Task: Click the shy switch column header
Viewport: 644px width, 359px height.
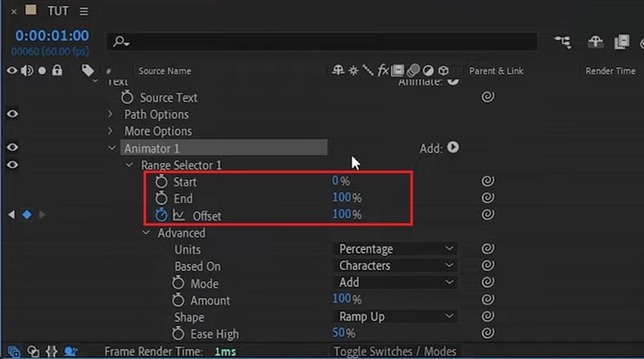Action: tap(338, 70)
